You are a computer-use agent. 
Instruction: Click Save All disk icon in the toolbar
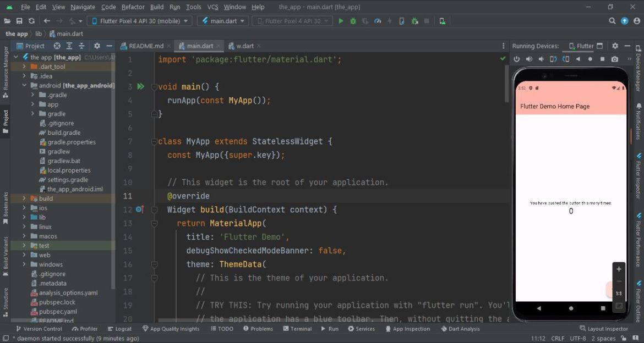pos(19,21)
